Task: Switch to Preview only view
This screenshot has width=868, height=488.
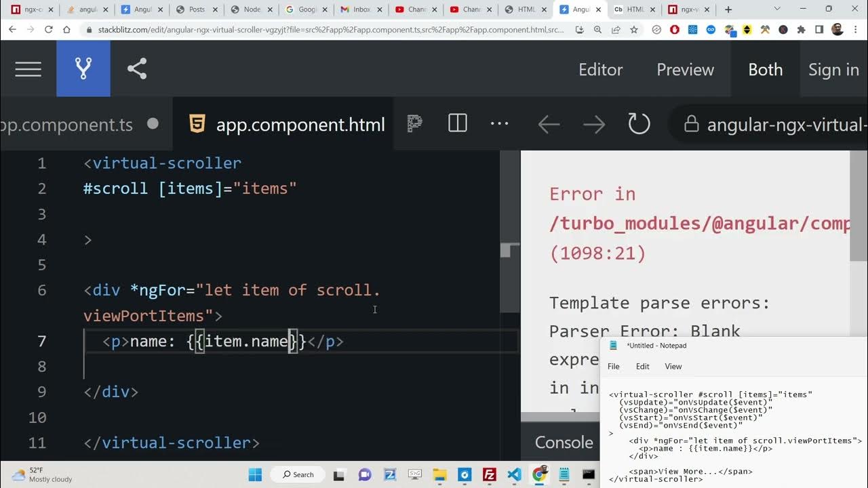Action: click(x=685, y=70)
